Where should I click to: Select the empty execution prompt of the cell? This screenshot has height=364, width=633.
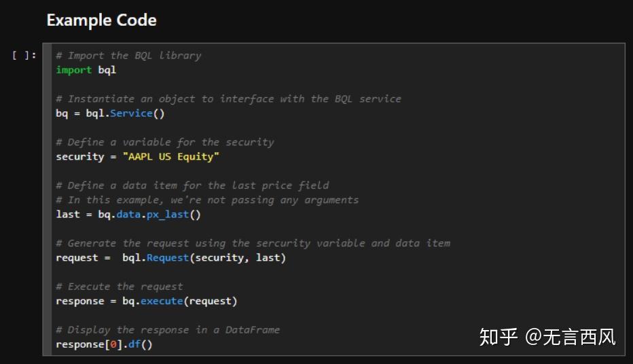24,56
